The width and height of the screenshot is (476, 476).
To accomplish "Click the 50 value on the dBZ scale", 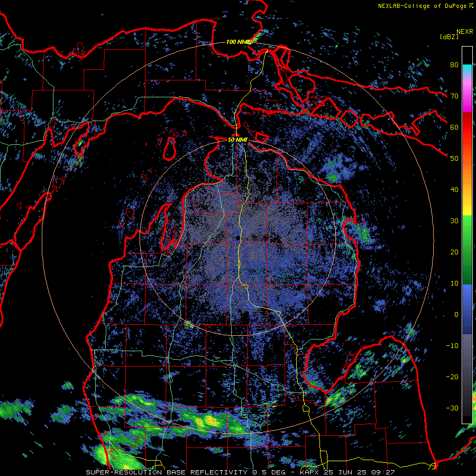I will click(454, 158).
